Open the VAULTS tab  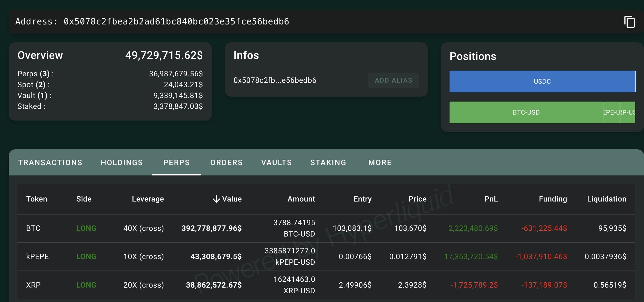pyautogui.click(x=276, y=162)
